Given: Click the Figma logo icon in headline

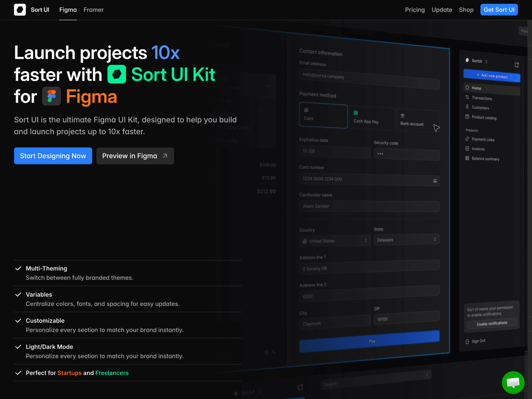Looking at the screenshot, I should pos(52,96).
